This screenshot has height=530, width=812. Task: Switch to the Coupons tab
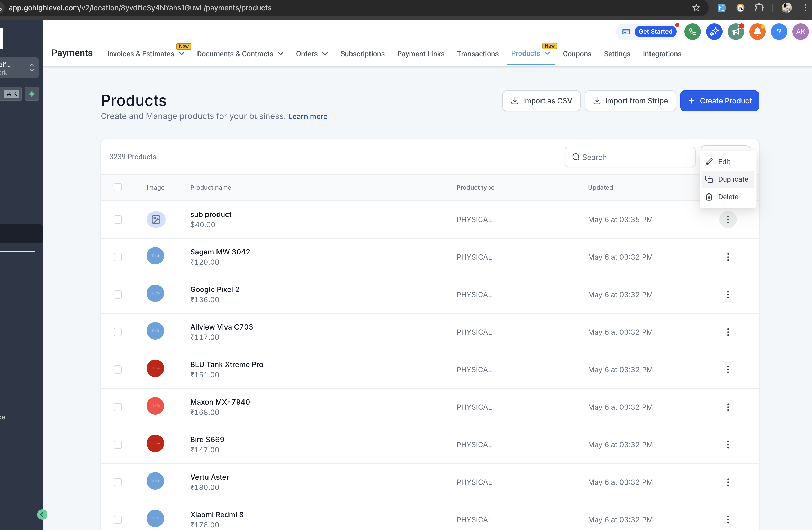[576, 54]
